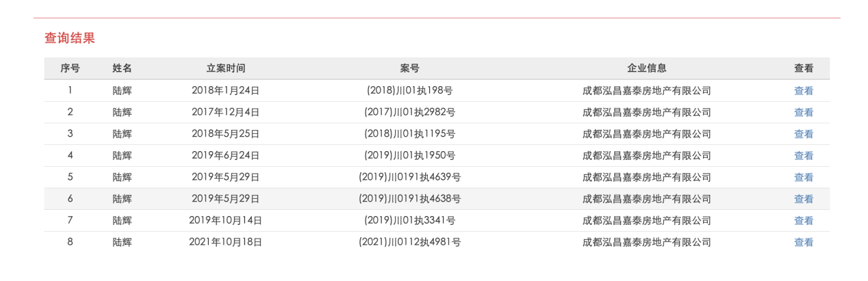Screen dimensions: 868x281
Task: View details for case (2019)川01执3341号
Action: click(x=803, y=221)
